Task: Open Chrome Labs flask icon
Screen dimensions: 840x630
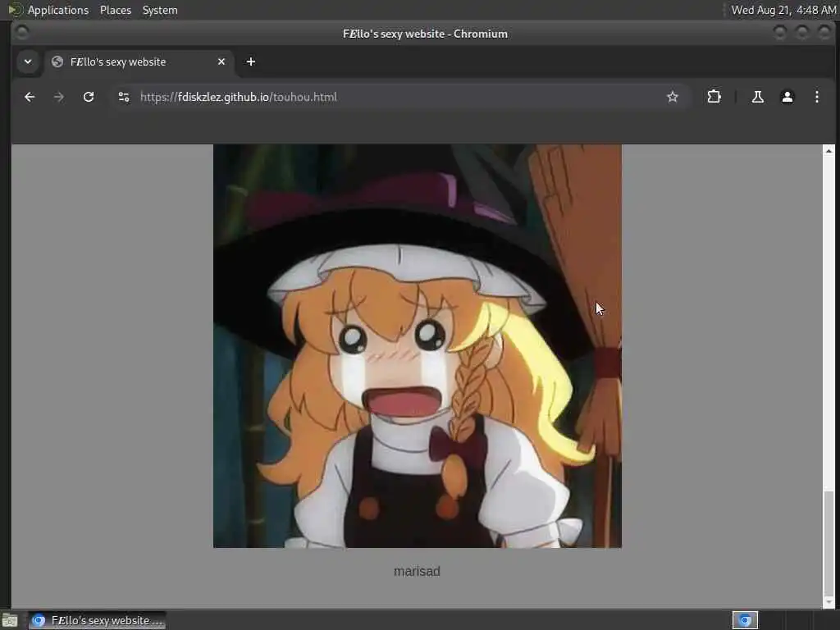Action: click(757, 97)
